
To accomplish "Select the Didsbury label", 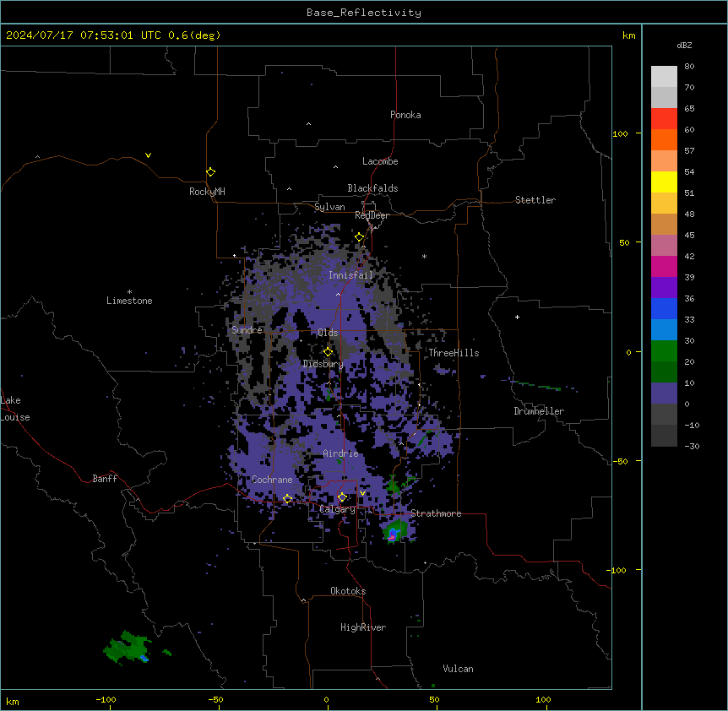I will pyautogui.click(x=323, y=364).
